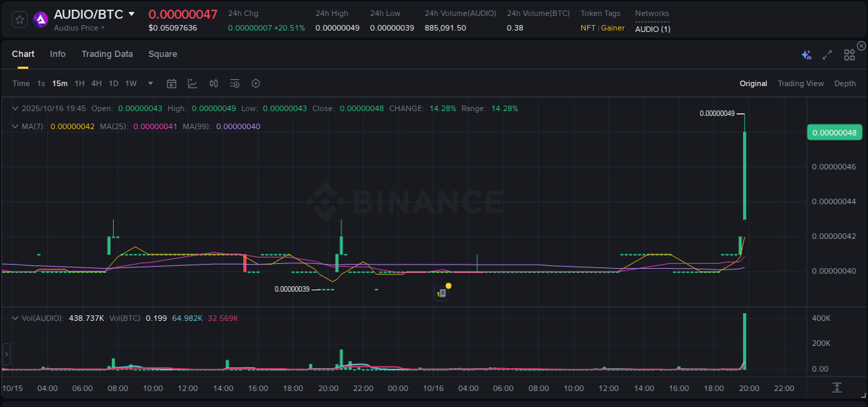Image resolution: width=868 pixels, height=407 pixels.
Task: Open the widgets layout grid icon
Action: [849, 54]
